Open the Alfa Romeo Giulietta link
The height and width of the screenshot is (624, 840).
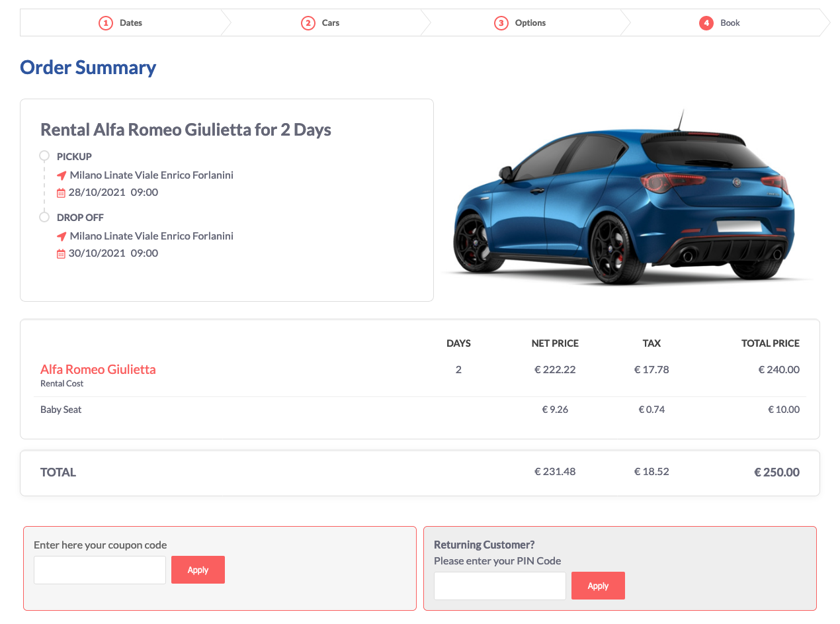click(98, 369)
